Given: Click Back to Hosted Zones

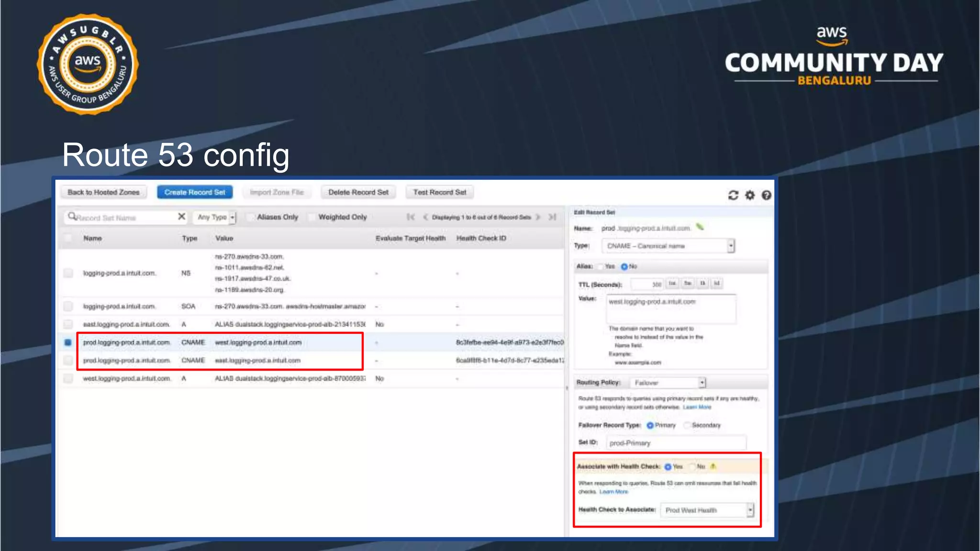Looking at the screenshot, I should [x=103, y=192].
